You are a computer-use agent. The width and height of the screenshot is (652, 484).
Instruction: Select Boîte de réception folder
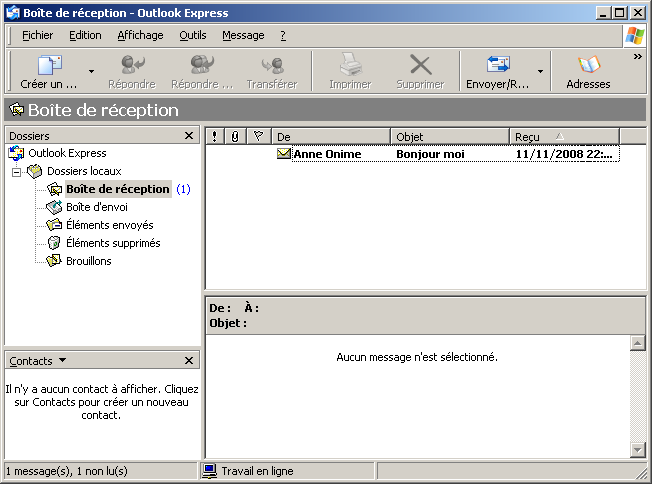click(118, 189)
